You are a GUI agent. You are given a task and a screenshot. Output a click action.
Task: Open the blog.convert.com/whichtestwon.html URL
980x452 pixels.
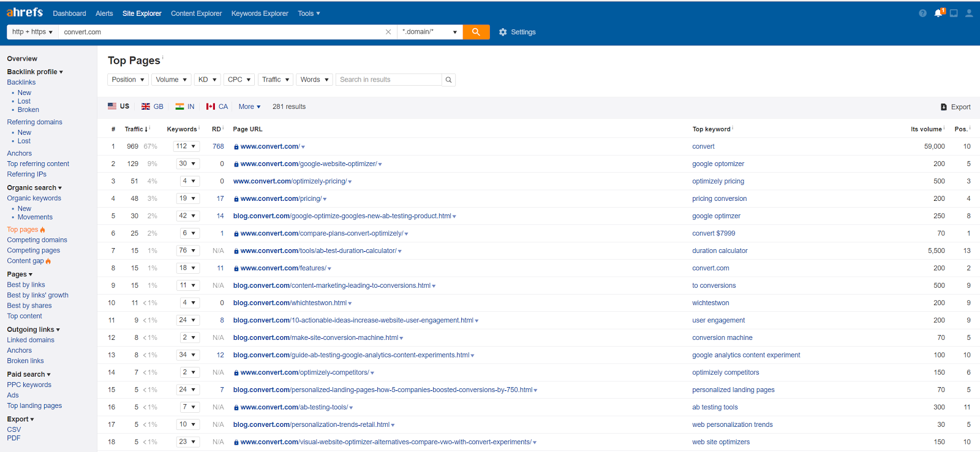pyautogui.click(x=290, y=303)
